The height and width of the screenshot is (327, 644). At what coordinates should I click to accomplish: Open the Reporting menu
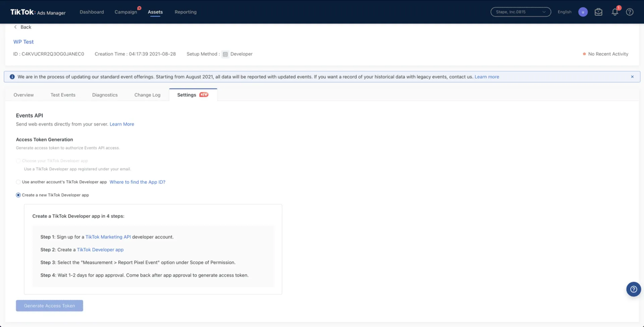click(x=185, y=12)
